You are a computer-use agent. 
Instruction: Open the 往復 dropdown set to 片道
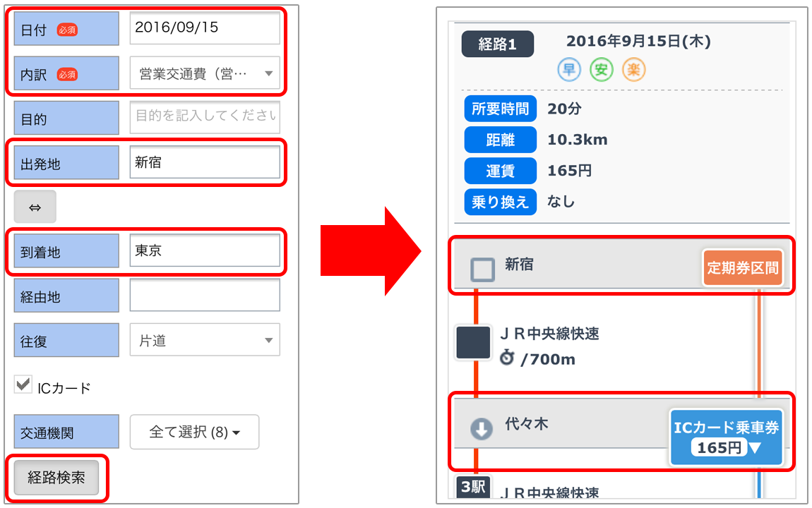205,340
